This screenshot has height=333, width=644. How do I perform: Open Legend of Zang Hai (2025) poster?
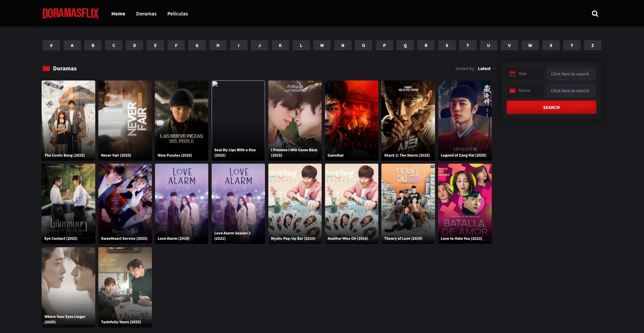coord(465,120)
